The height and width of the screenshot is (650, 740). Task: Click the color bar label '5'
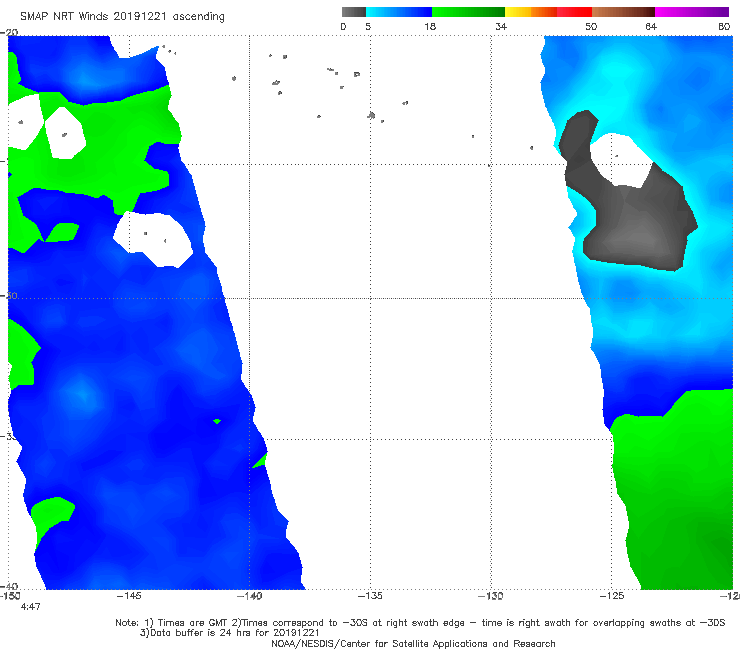tap(368, 27)
